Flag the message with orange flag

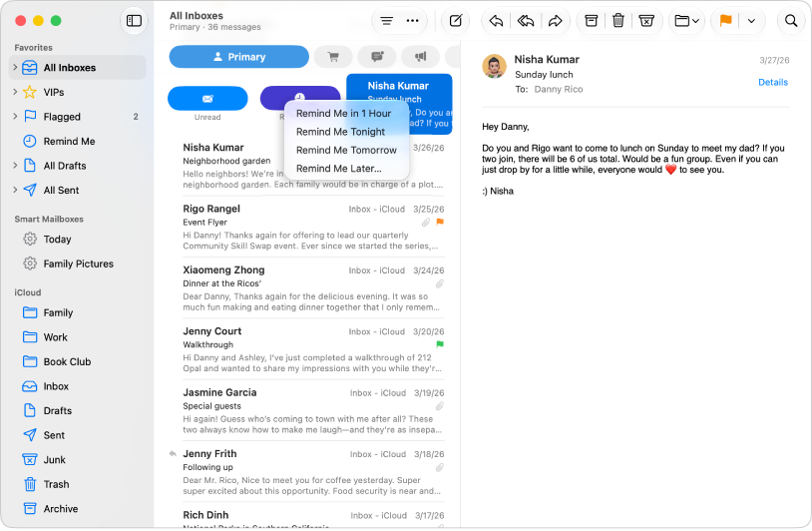pyautogui.click(x=725, y=21)
